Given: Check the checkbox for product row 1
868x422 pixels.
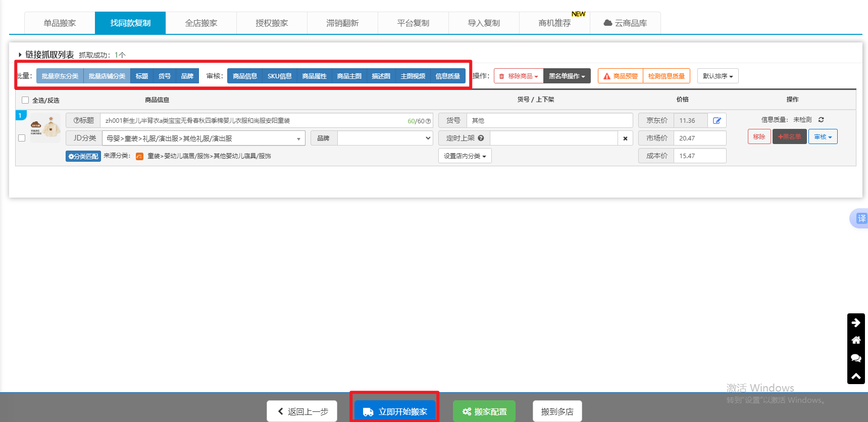Looking at the screenshot, I should [22, 138].
